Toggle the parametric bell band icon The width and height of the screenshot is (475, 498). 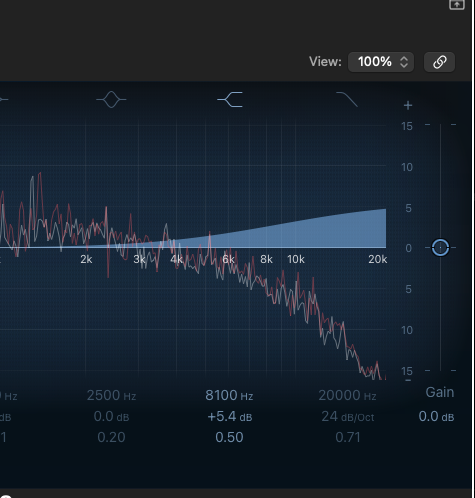(111, 99)
